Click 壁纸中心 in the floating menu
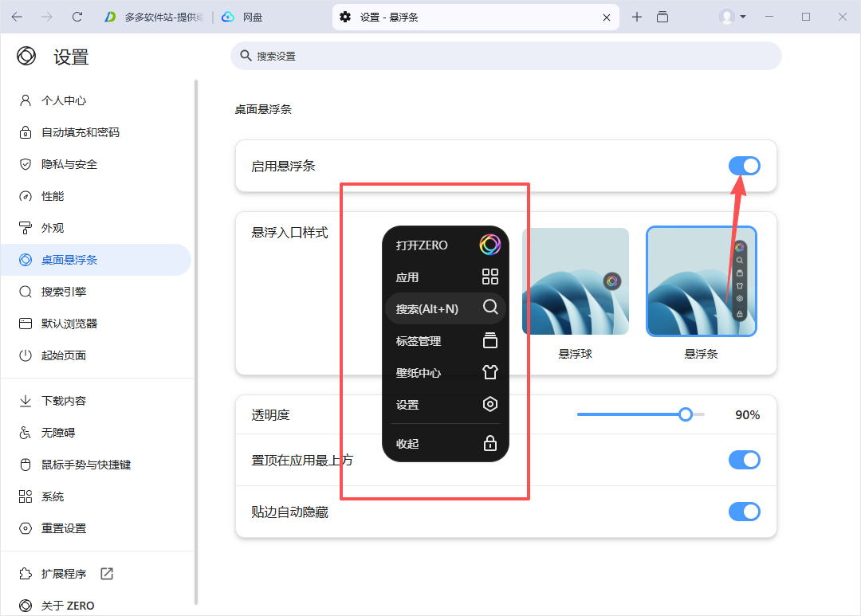Screen dimensions: 861x616 [x=419, y=373]
